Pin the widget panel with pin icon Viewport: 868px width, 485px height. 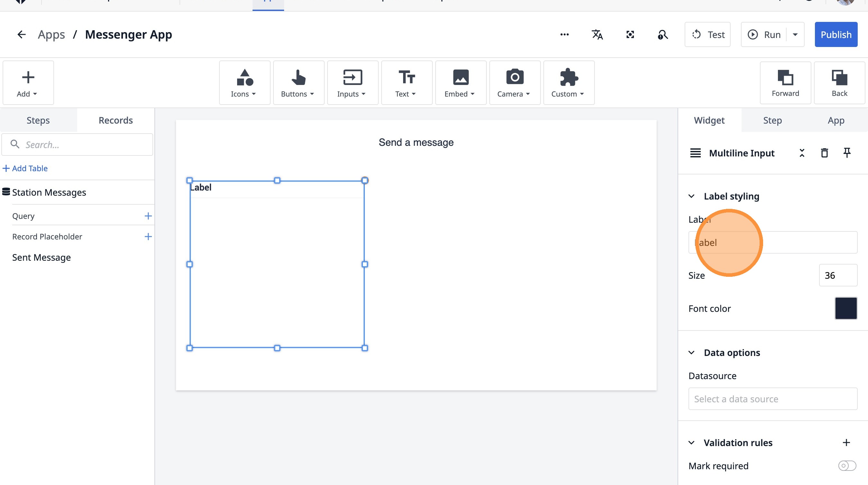[x=847, y=153]
